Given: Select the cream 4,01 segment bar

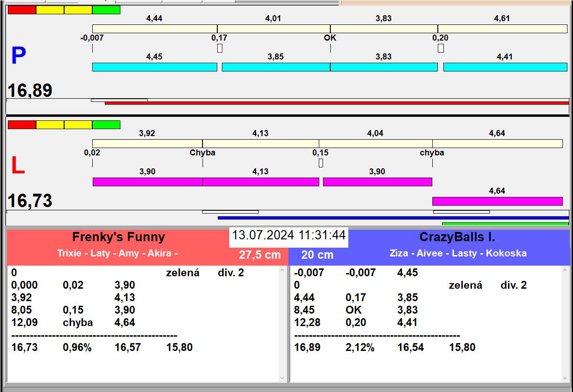Looking at the screenshot, I should 274,29.
